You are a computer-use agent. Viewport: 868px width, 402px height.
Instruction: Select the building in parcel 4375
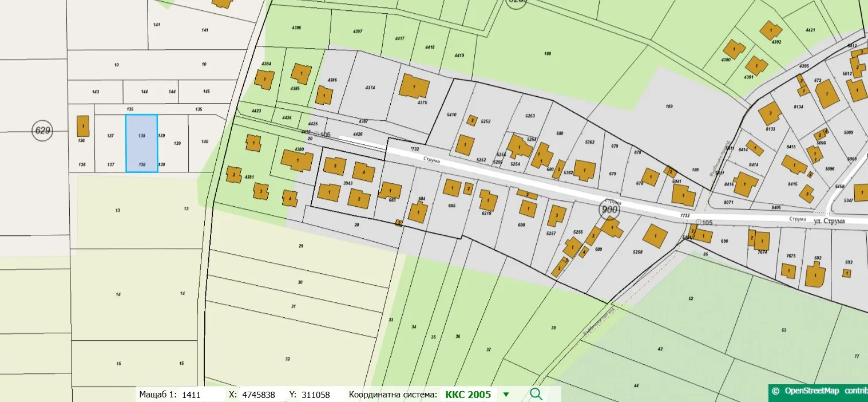[414, 86]
